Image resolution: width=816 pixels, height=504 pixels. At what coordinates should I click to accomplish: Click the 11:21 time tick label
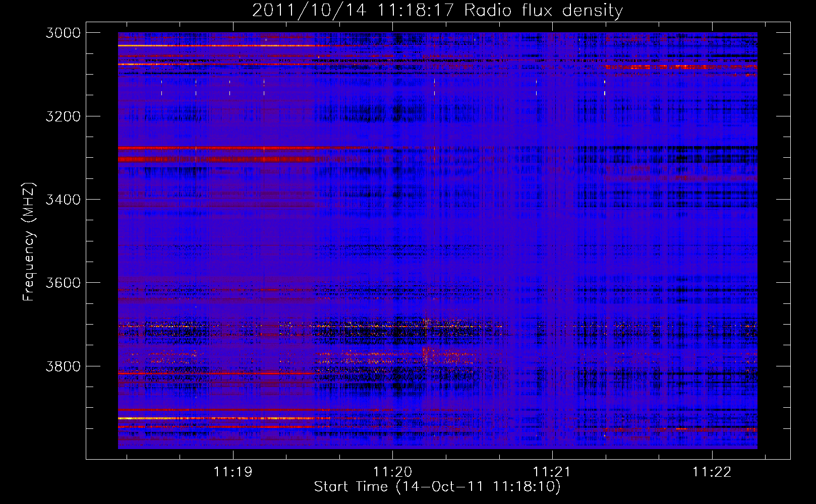click(x=552, y=472)
